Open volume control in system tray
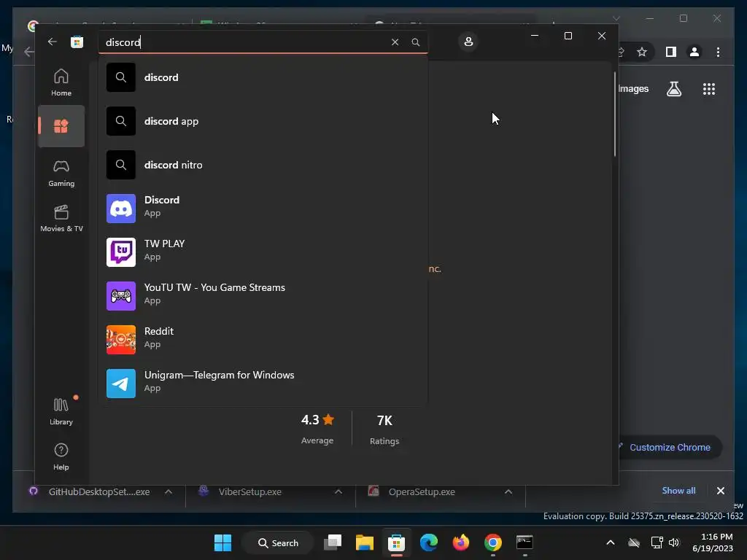The width and height of the screenshot is (747, 560). (674, 542)
